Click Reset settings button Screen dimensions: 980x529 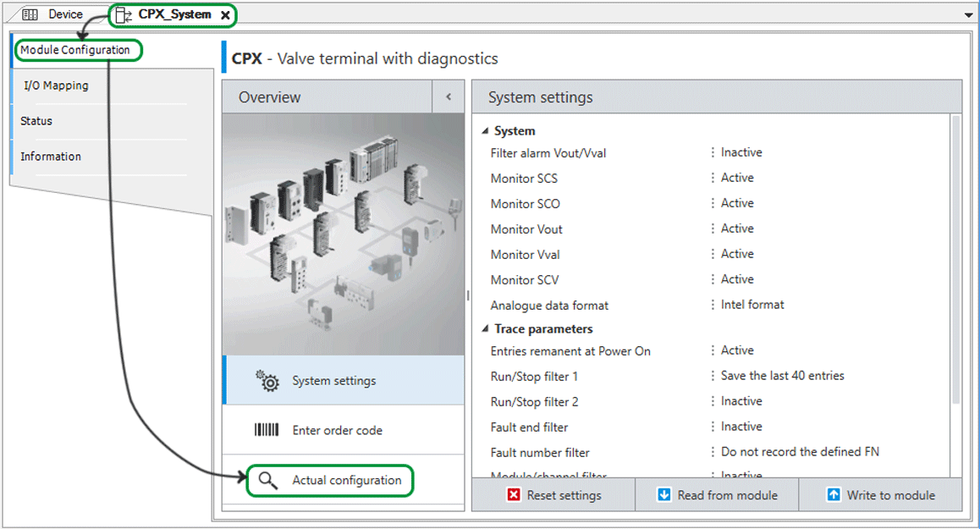553,495
